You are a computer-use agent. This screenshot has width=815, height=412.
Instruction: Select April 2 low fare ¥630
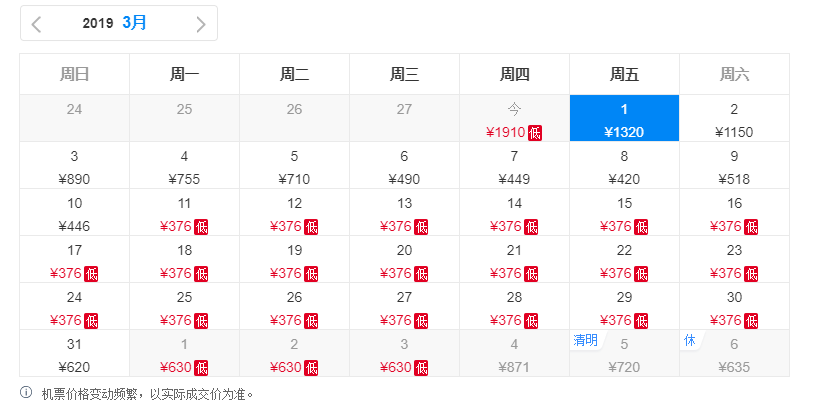[294, 353]
